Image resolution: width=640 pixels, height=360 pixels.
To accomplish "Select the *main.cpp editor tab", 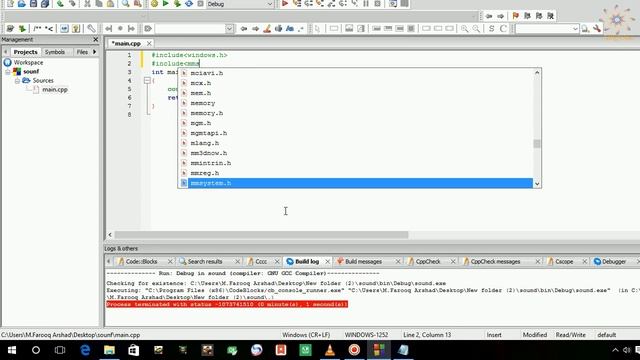I will (126, 43).
